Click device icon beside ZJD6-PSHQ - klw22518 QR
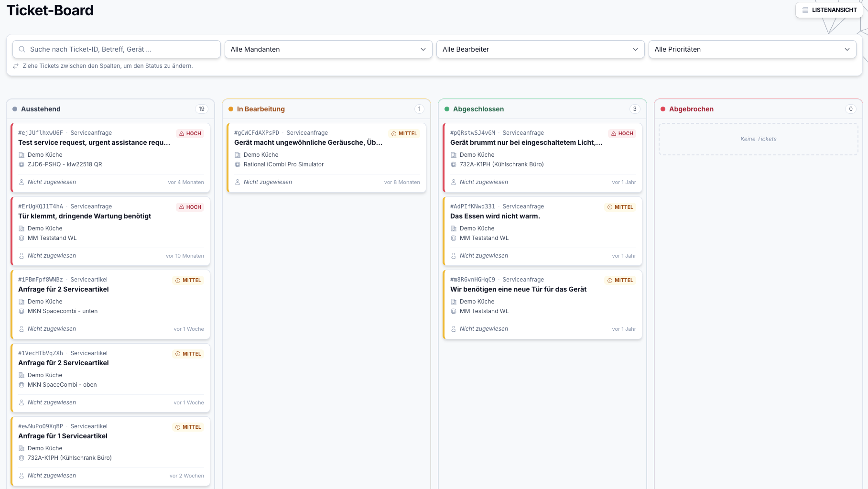 pyautogui.click(x=22, y=164)
